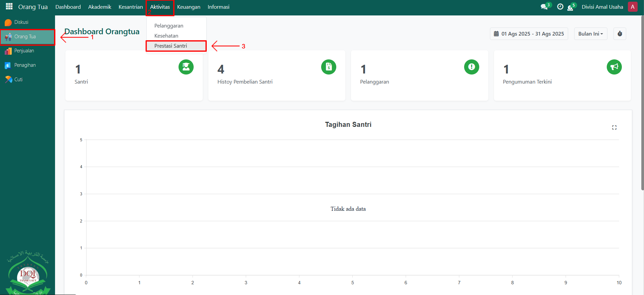Select Prestasi Santri from the menu
The height and width of the screenshot is (295, 644).
pos(171,46)
